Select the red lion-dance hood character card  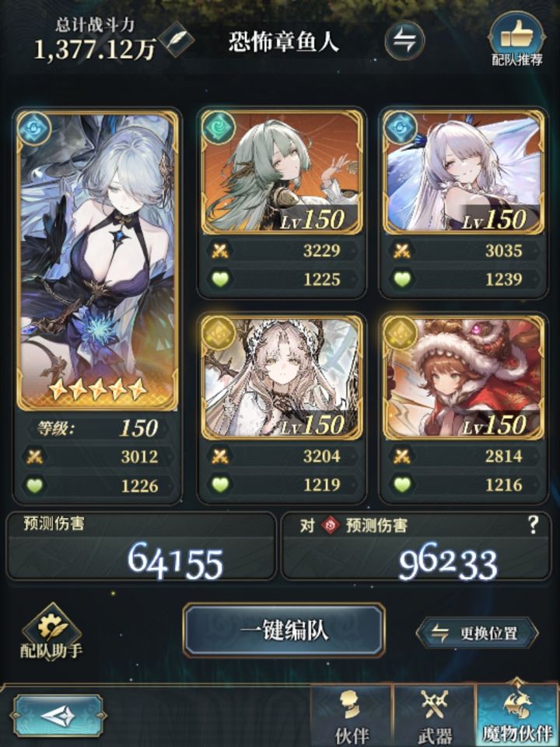(x=464, y=377)
